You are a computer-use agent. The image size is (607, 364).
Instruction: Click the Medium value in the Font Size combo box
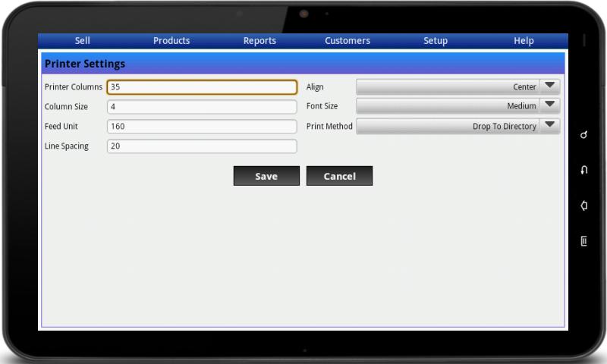click(x=521, y=106)
